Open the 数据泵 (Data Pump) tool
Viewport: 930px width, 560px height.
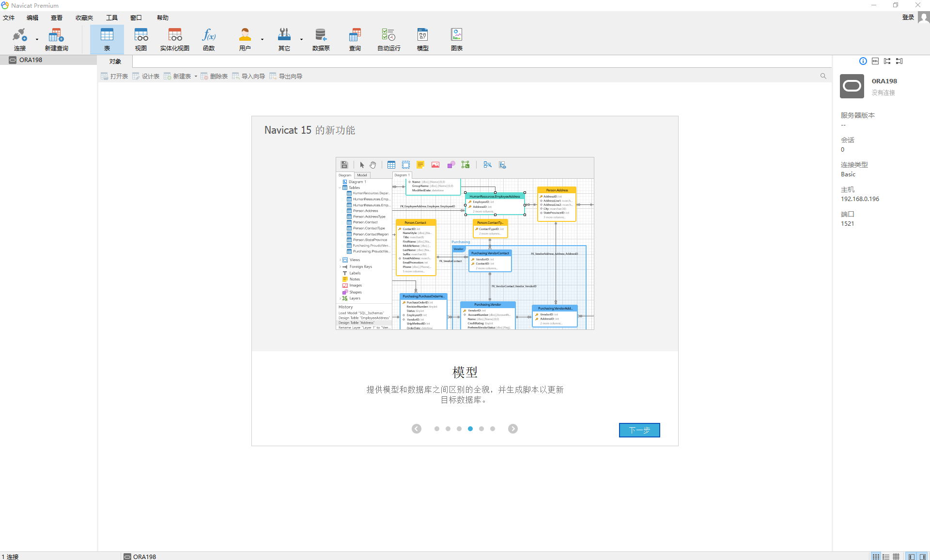pos(320,39)
